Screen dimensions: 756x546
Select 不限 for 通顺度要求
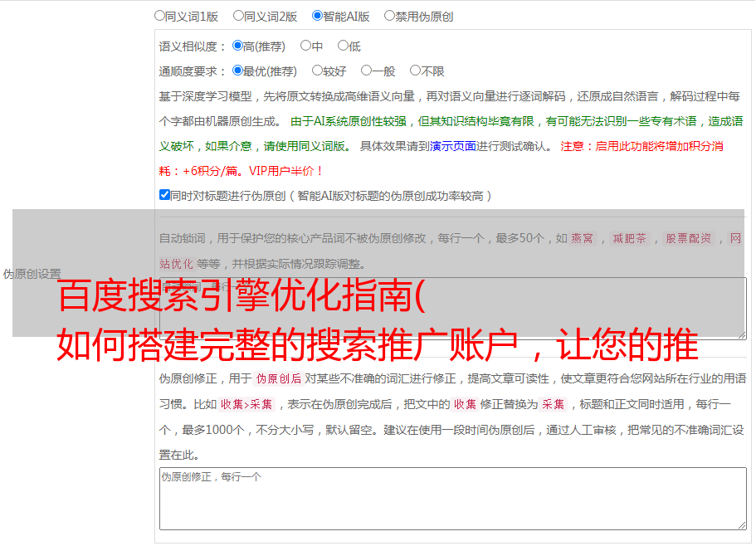[x=415, y=71]
